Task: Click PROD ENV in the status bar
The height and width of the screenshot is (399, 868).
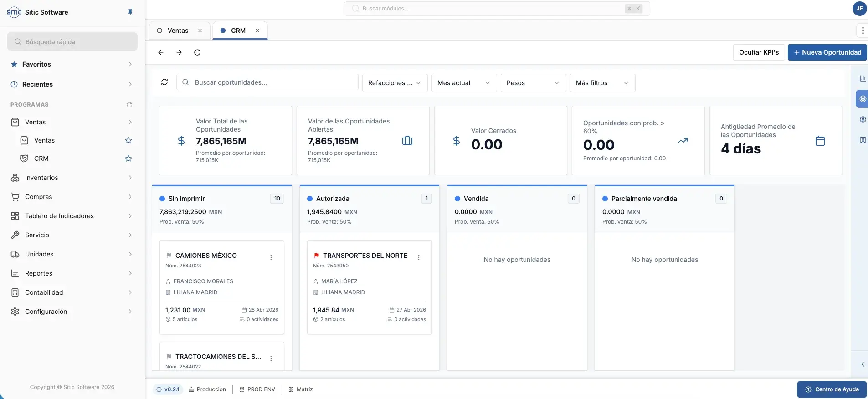Action: tap(257, 389)
